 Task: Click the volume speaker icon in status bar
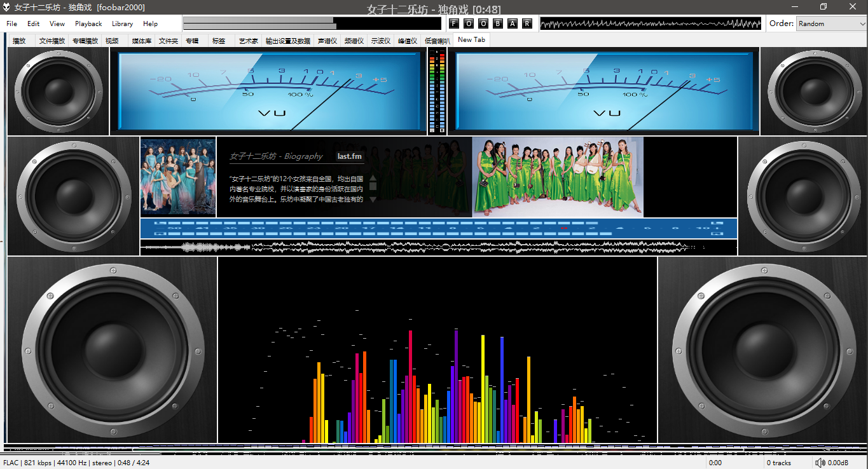820,463
